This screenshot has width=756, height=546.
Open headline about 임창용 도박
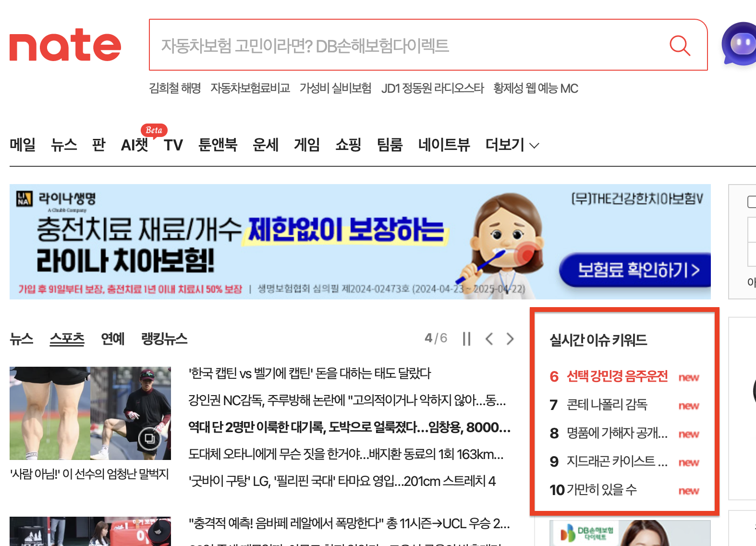coord(349,427)
